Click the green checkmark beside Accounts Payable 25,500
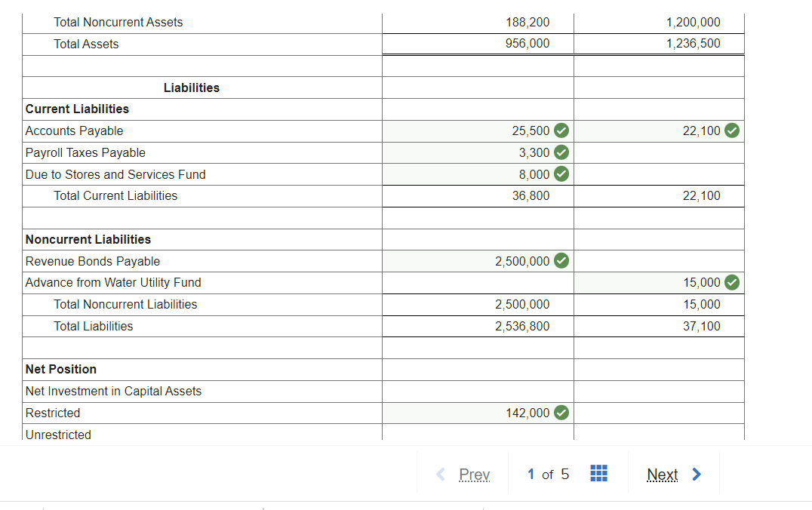Image resolution: width=812 pixels, height=510 pixels. click(x=560, y=131)
